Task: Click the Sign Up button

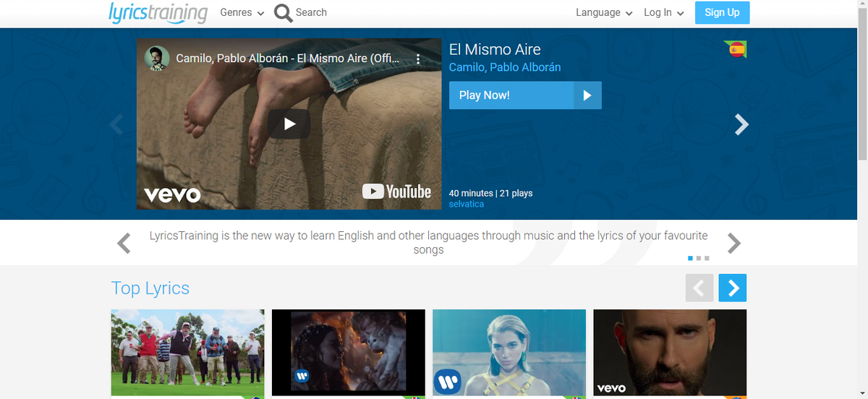Action: tap(722, 12)
